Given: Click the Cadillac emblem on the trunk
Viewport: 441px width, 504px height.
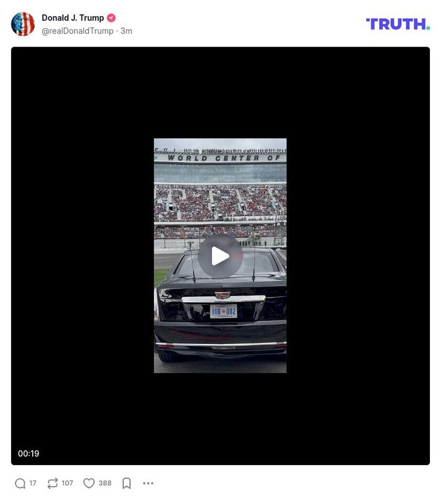Looking at the screenshot, I should (223, 294).
